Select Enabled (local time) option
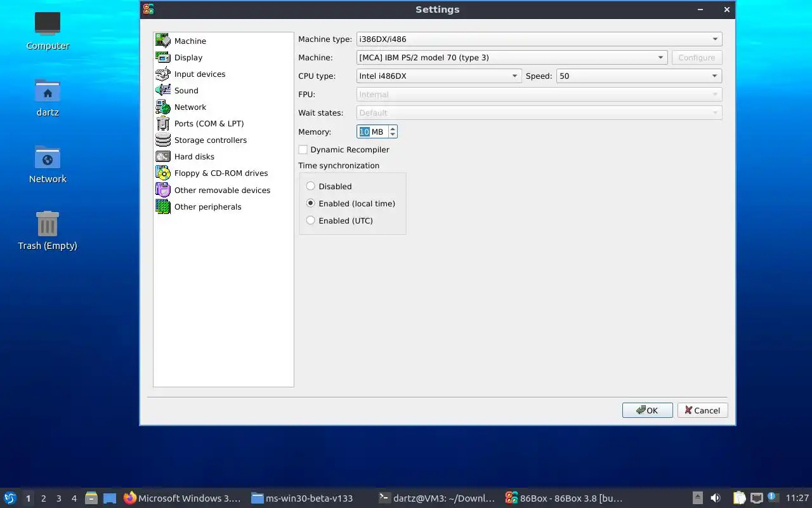 (310, 203)
